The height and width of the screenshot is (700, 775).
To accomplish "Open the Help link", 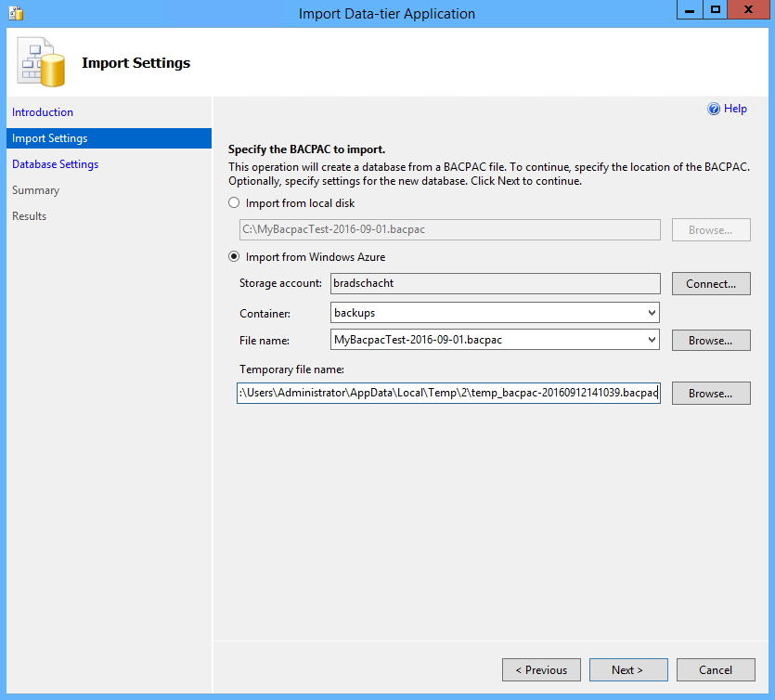I will [x=735, y=109].
